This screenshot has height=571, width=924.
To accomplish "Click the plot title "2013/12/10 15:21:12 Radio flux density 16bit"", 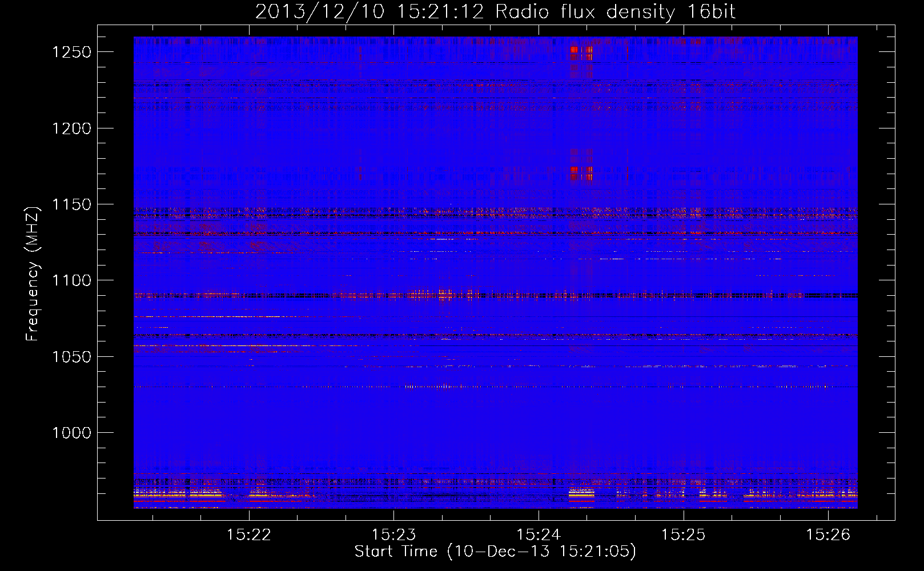I will (495, 12).
